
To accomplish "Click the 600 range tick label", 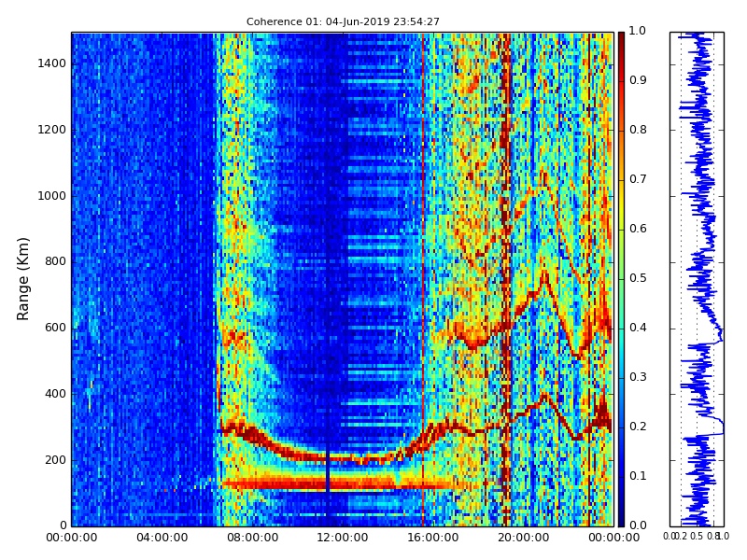I will pos(55,328).
